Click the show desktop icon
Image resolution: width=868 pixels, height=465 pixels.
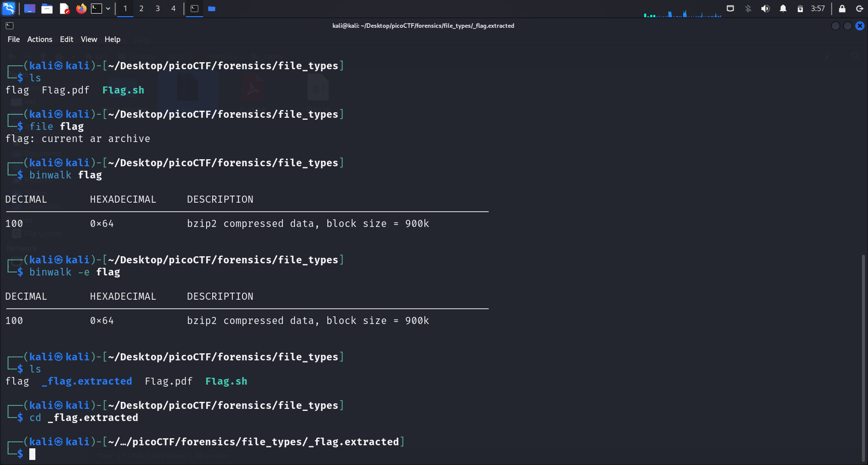coord(30,9)
